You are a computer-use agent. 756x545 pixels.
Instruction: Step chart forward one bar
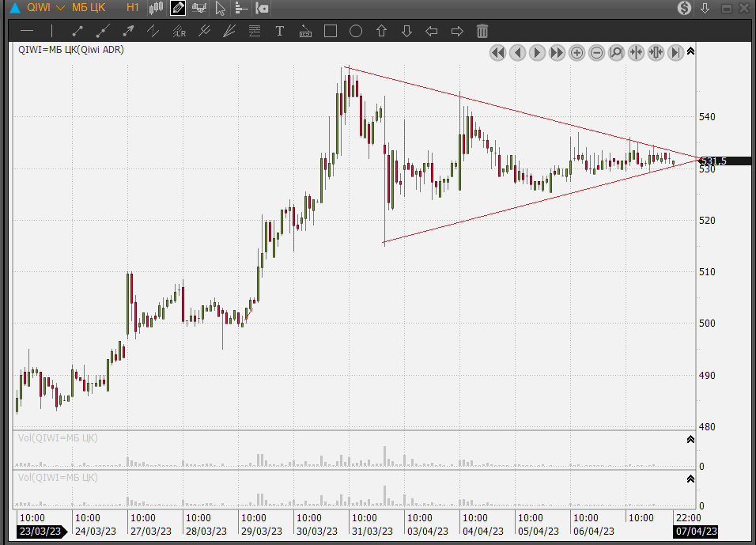pyautogui.click(x=537, y=52)
